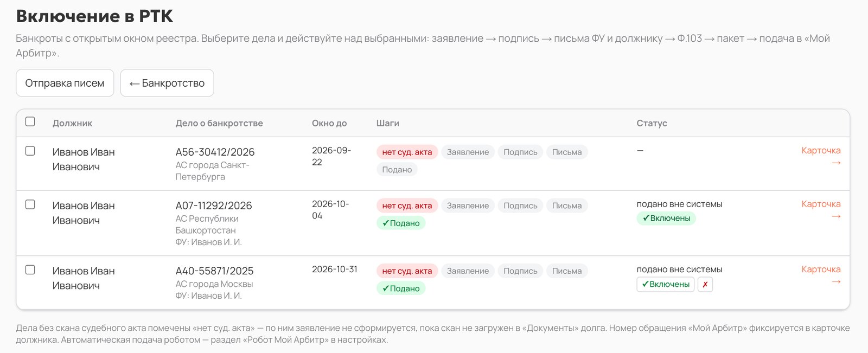Check the row checkbox for case А07-11292/2026
Image resolution: width=868 pixels, height=353 pixels.
[x=30, y=204]
